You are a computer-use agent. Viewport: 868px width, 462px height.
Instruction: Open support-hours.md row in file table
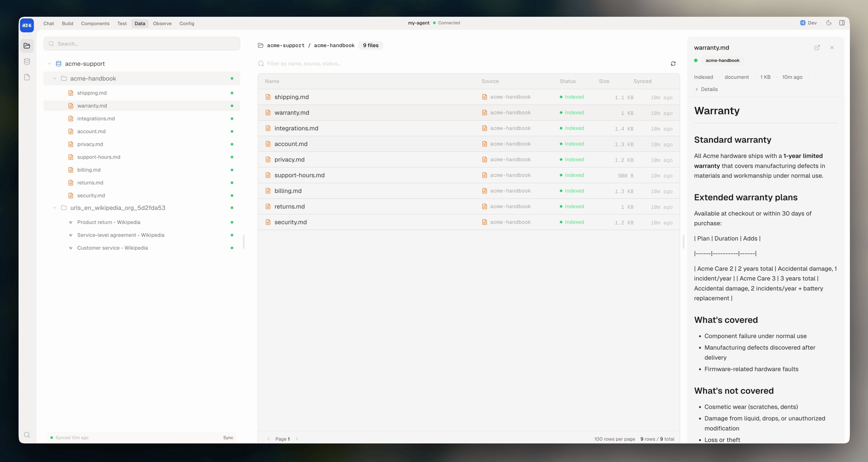click(x=469, y=175)
